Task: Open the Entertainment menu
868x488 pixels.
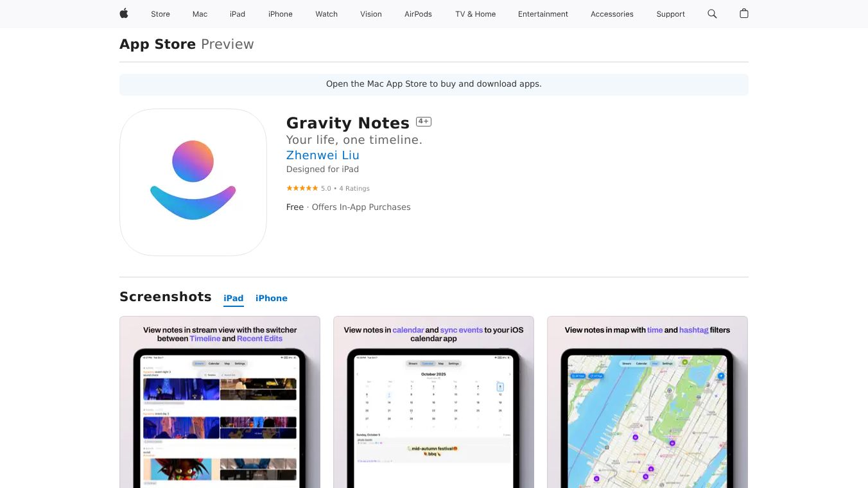Action: point(543,14)
